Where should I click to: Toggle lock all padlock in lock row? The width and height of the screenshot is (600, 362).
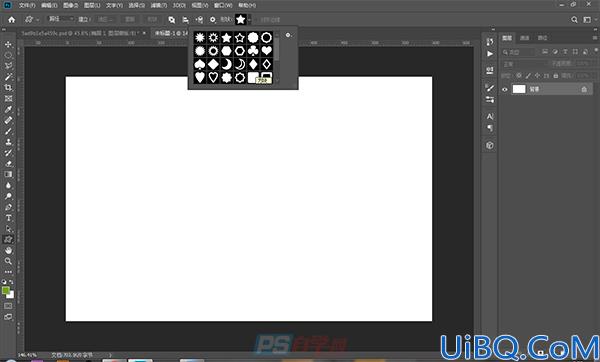tap(556, 76)
